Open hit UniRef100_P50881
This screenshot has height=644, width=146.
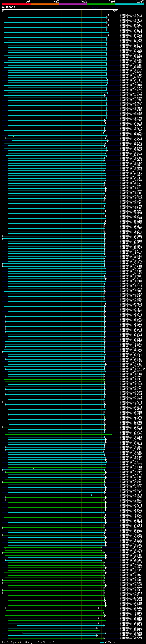131,20
